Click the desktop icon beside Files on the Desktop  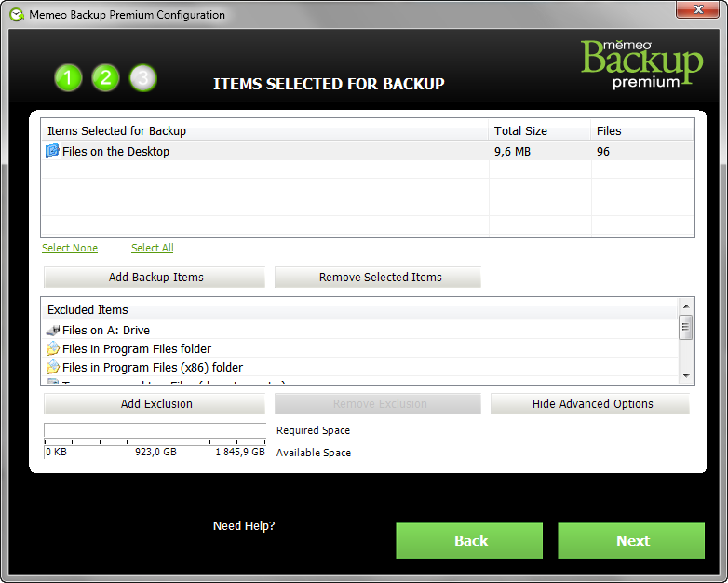click(52, 151)
